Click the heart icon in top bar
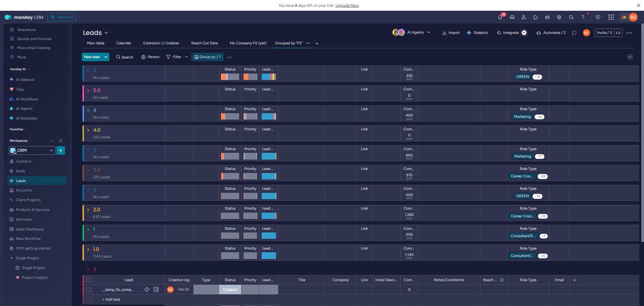The height and width of the screenshot is (306, 644). pos(598,17)
